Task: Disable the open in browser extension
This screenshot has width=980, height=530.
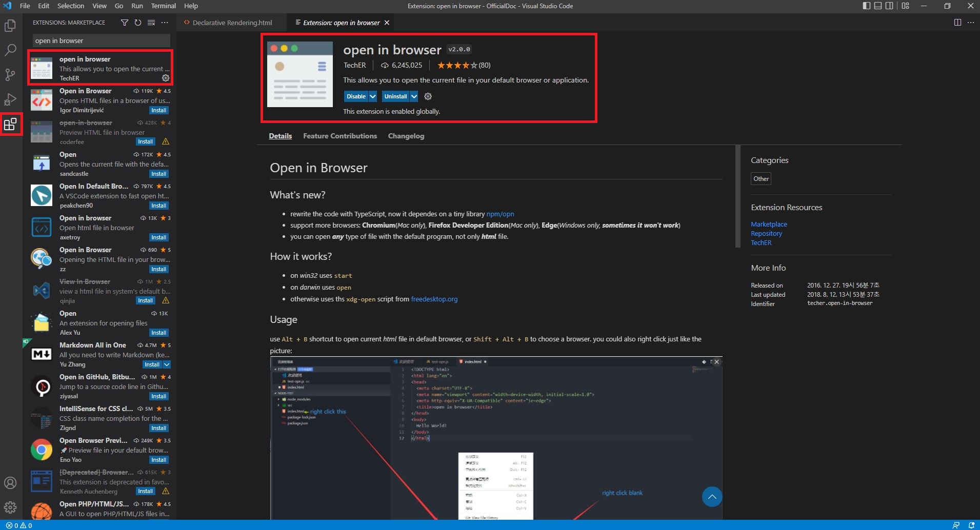Action: pyautogui.click(x=356, y=96)
